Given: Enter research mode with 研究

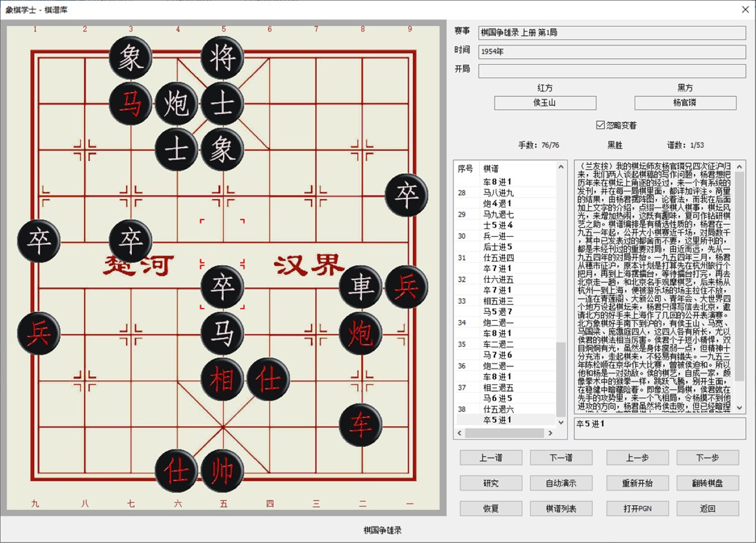Looking at the screenshot, I should pos(491,483).
